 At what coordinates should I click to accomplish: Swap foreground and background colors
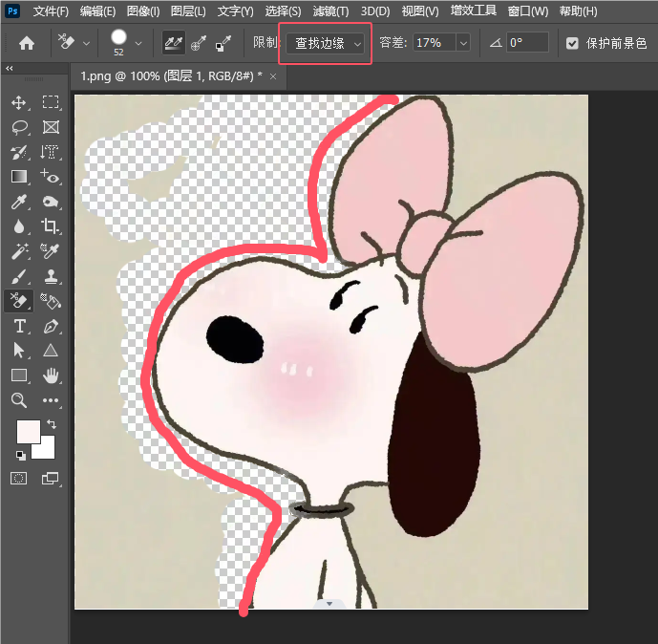click(x=51, y=423)
